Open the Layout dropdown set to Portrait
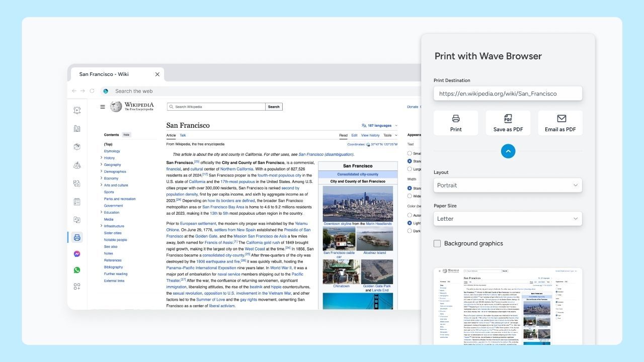 pos(508,185)
